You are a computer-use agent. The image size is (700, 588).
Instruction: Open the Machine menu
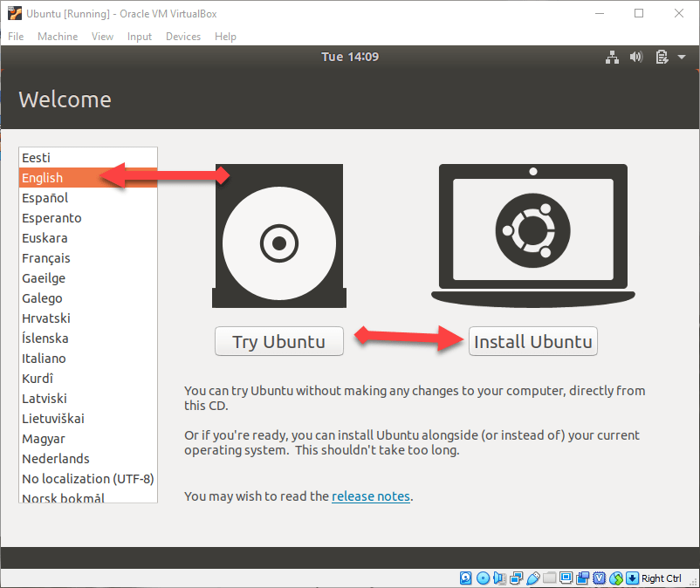click(x=58, y=37)
